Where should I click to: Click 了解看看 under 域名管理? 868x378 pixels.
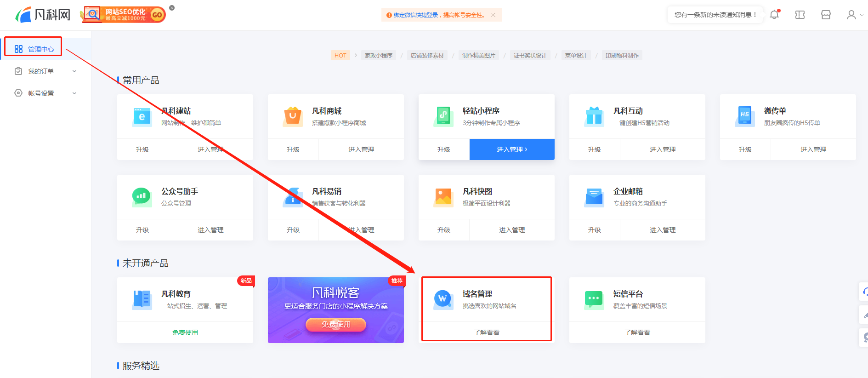coord(487,332)
